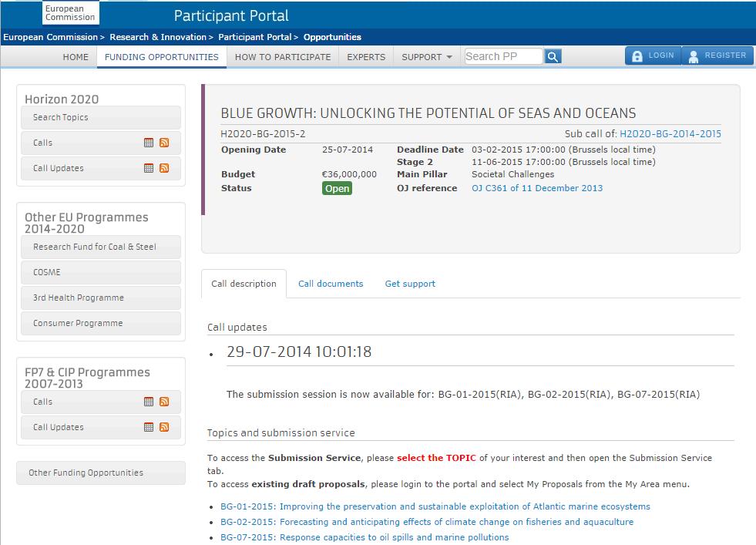Click the European Commission breadcrumb link
Image resolution: width=756 pixels, height=545 pixels.
click(50, 37)
